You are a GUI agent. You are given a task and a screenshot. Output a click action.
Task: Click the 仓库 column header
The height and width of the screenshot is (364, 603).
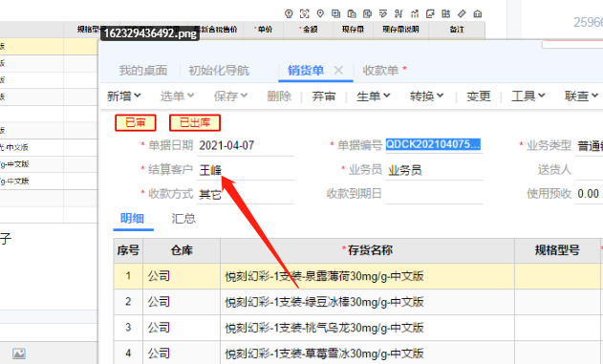click(x=182, y=250)
